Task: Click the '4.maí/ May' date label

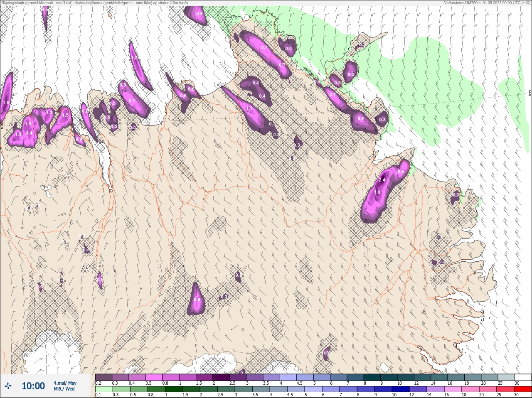Action: click(x=65, y=383)
